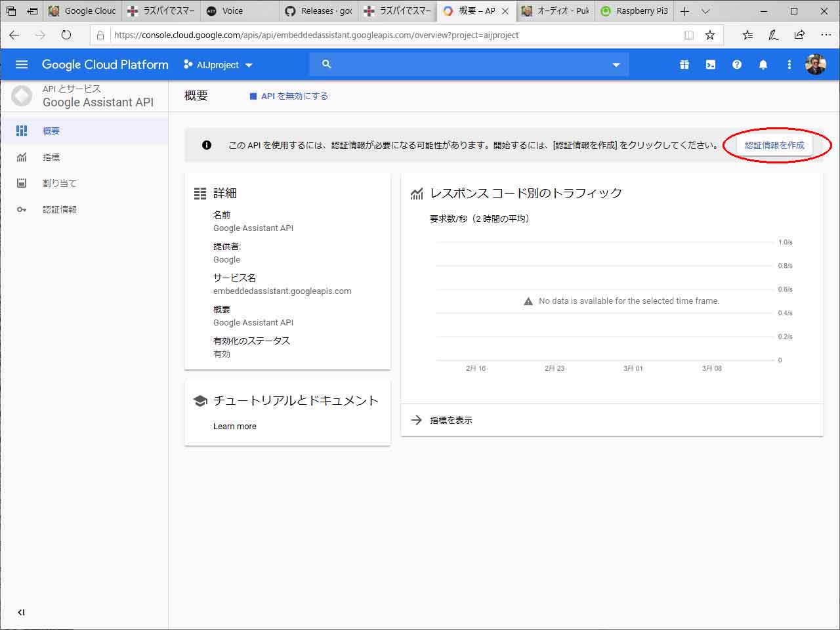
Task: Click the No data is available message
Action: pos(629,301)
